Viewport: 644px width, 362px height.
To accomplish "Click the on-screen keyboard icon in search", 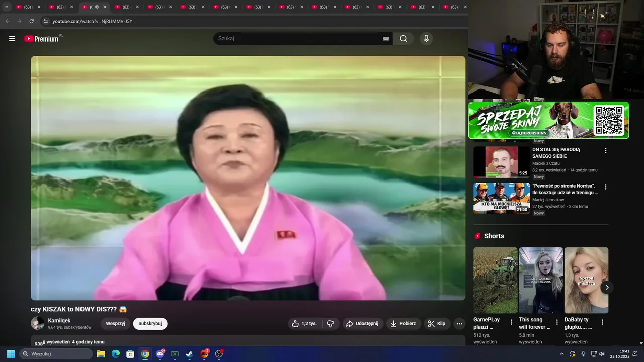I will 386,39.
